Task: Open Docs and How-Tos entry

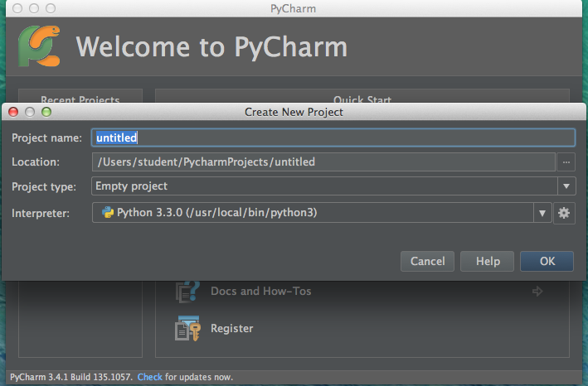Action: coord(261,292)
